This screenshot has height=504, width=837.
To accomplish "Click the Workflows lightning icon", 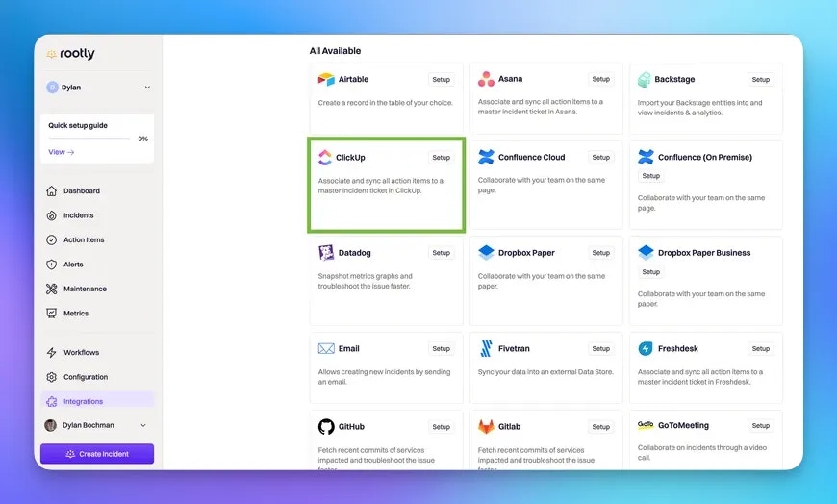I will 51,352.
